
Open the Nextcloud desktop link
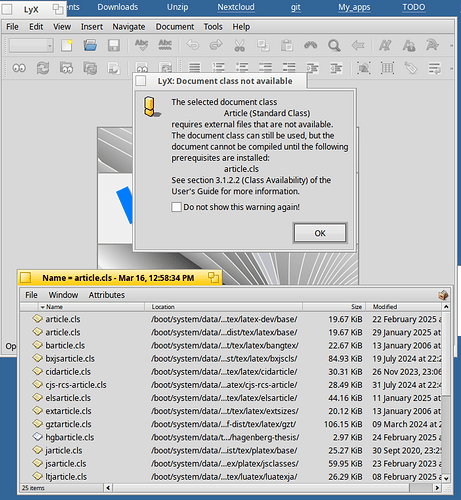236,7
